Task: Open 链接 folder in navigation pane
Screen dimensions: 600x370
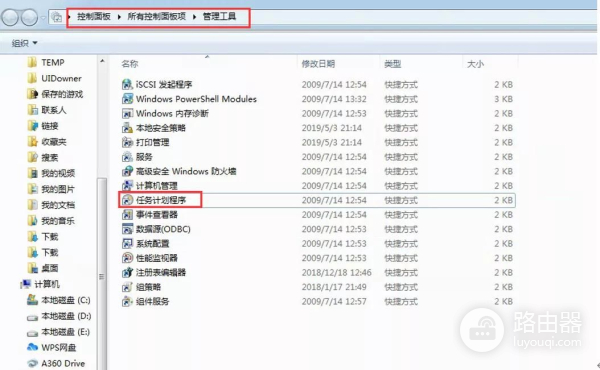Action: coord(43,126)
